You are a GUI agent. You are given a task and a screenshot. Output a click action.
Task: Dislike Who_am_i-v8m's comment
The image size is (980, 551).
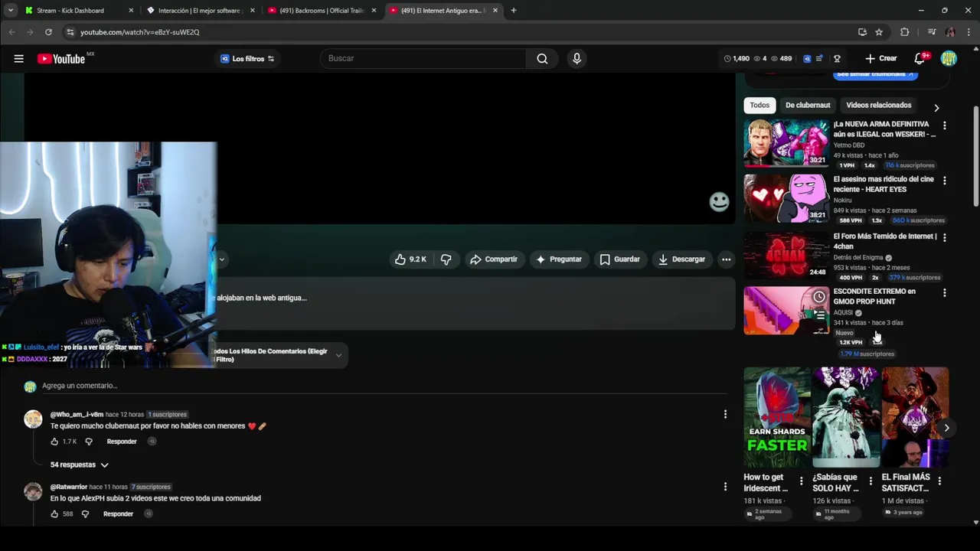pos(89,442)
